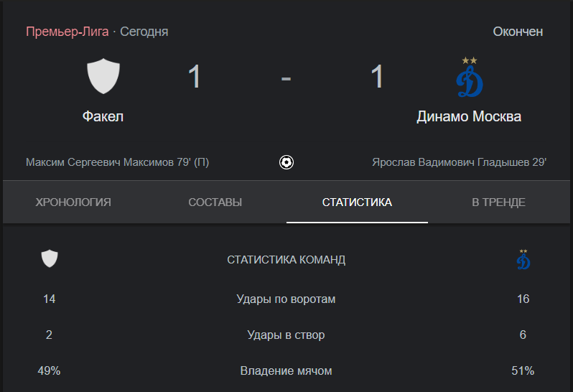The width and height of the screenshot is (573, 392).
Task: Switch to the Составы tab
Action: tap(215, 202)
